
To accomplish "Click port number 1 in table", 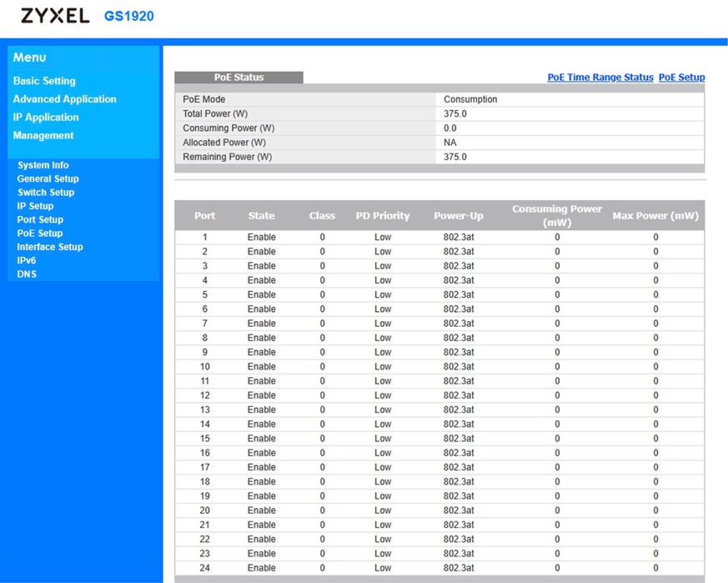I will 205,237.
